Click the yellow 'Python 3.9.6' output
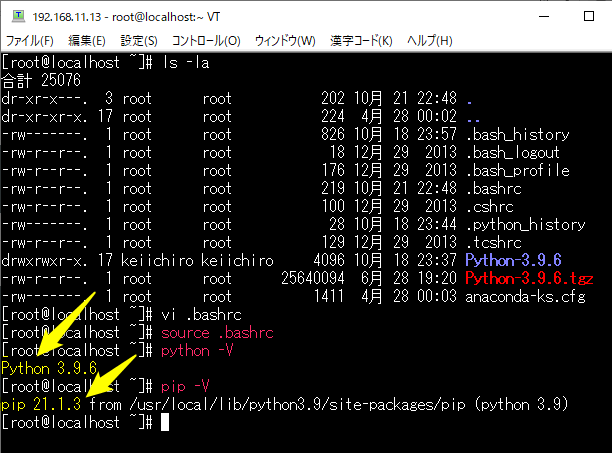Image resolution: width=612 pixels, height=453 pixels. 49,368
